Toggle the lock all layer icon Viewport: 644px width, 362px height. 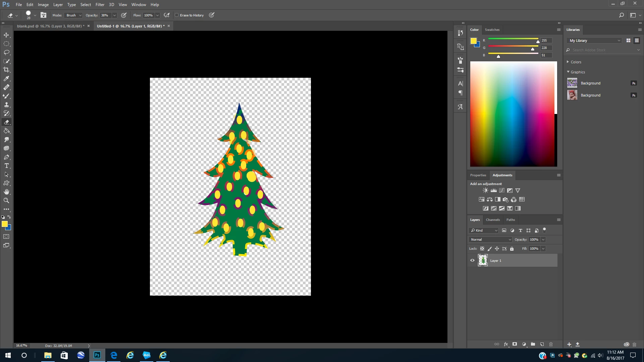tap(512, 249)
